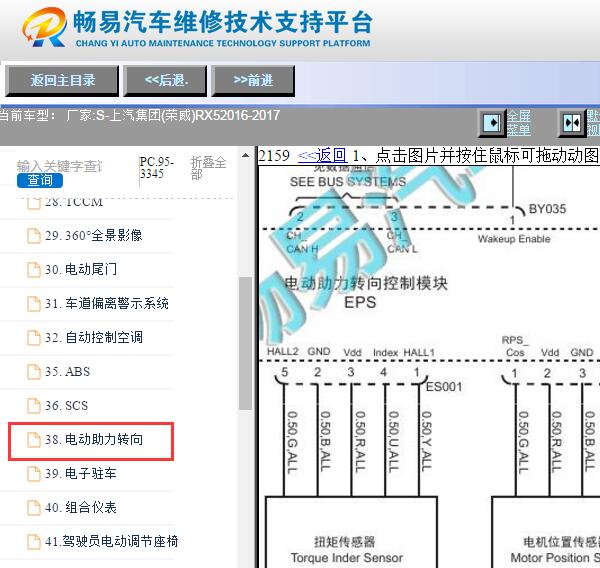
Task: Go forward with the >>前进 button
Action: 253,80
